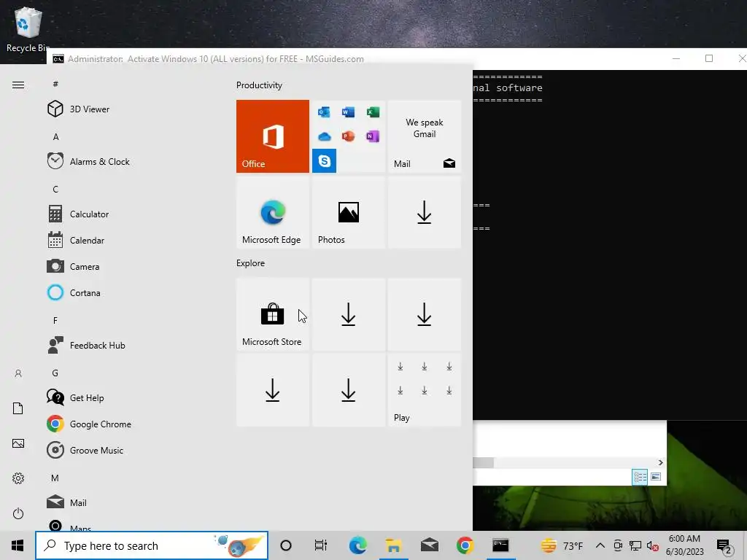
Task: Click the letter G group header
Action: click(x=55, y=373)
